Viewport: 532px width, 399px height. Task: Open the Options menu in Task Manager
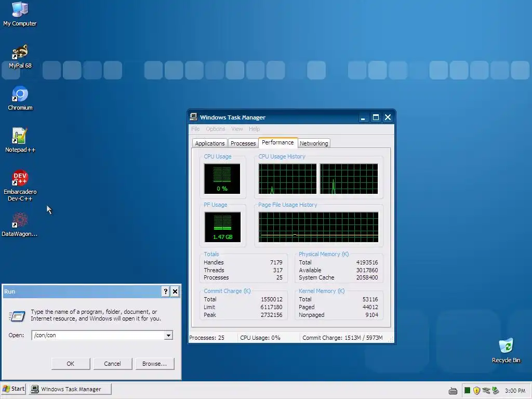tap(216, 129)
